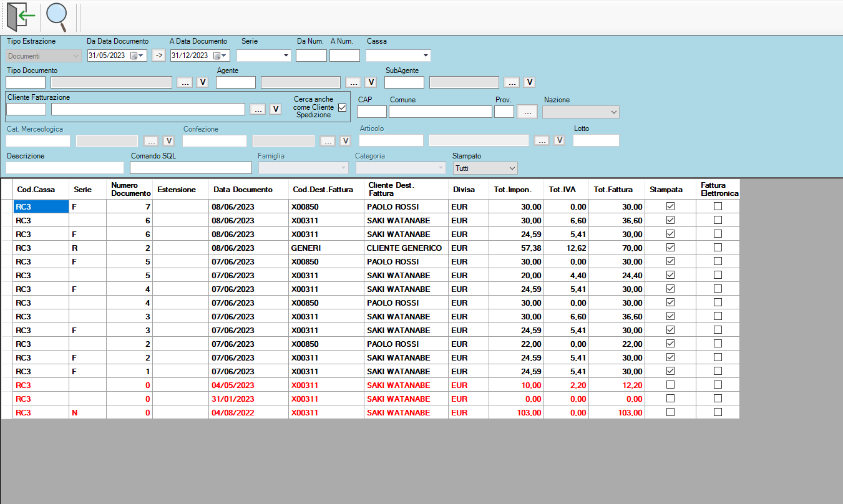Toggle Stampata checkbox for document dated 04/05/2023
This screenshot has width=843, height=504.
coord(670,385)
